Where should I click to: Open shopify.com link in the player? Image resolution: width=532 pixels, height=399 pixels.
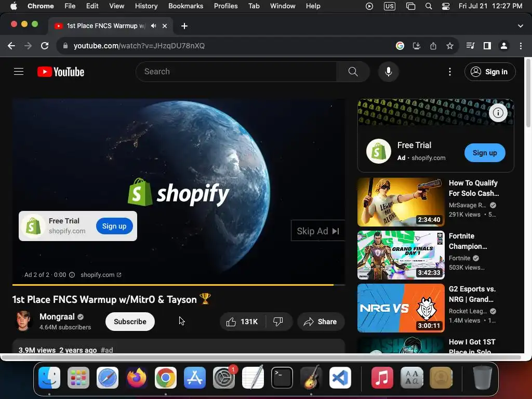pyautogui.click(x=101, y=275)
